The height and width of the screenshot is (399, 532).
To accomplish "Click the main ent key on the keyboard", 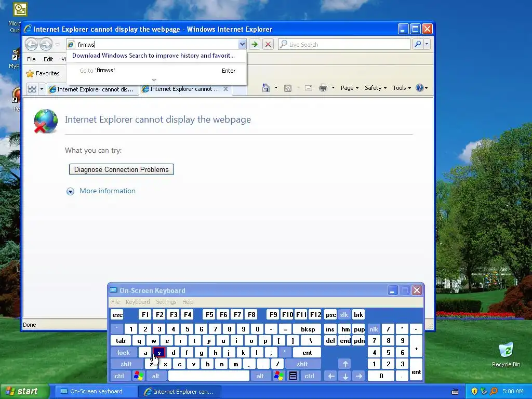I will pos(307,353).
